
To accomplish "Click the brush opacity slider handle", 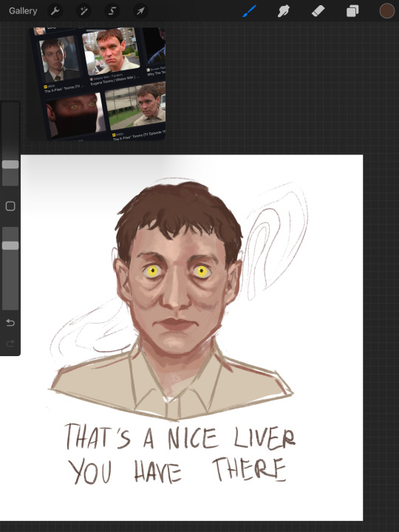I will click(x=10, y=245).
